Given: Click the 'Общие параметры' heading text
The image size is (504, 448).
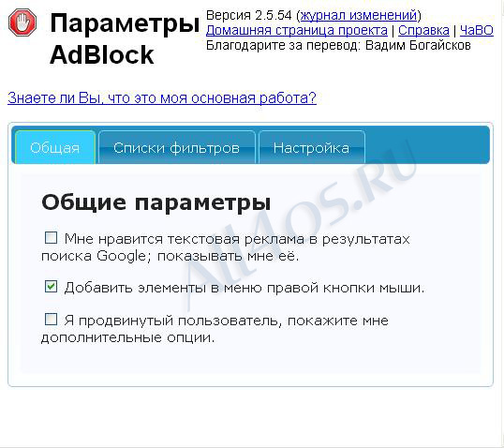Looking at the screenshot, I should (x=156, y=203).
